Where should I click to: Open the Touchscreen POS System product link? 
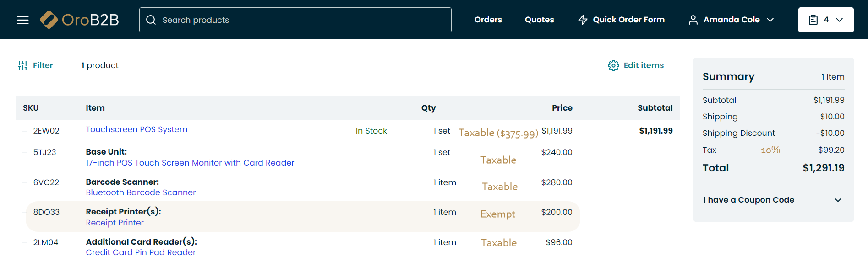(136, 129)
